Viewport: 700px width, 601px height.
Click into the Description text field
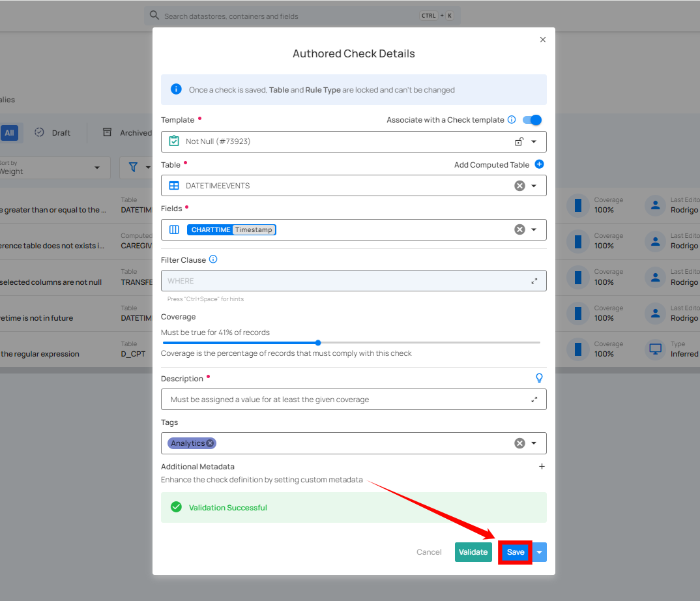click(x=353, y=400)
